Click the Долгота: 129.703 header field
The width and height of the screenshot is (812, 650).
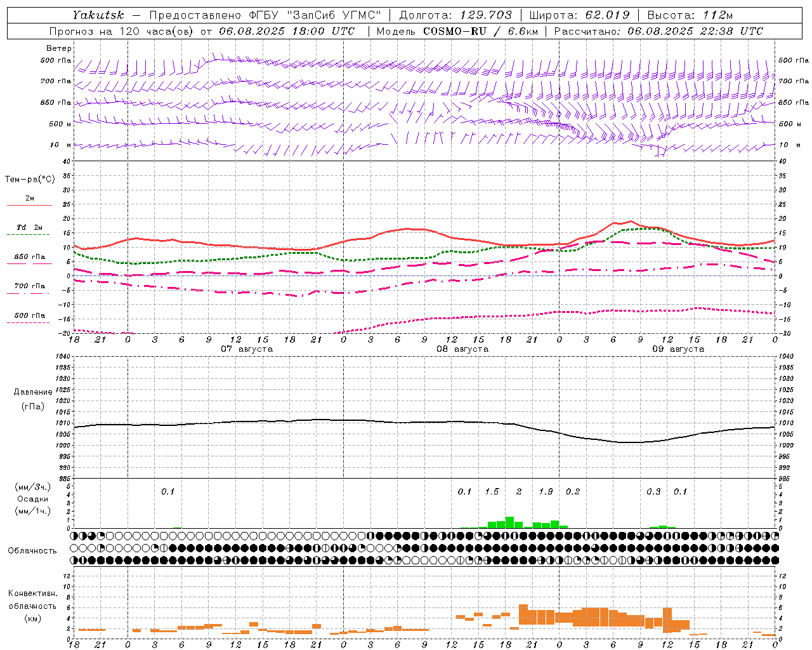(454, 15)
